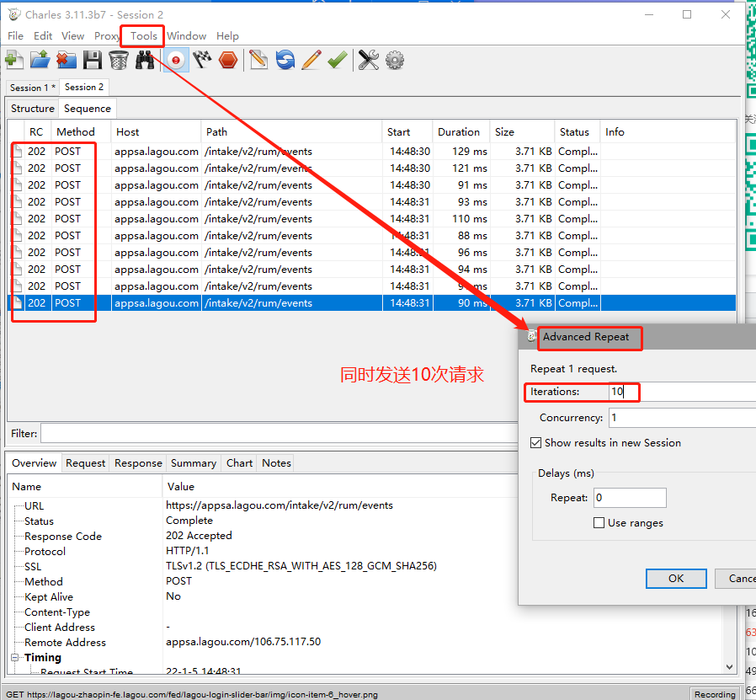Open the Overview tab
This screenshot has width=756, height=700.
tap(35, 463)
